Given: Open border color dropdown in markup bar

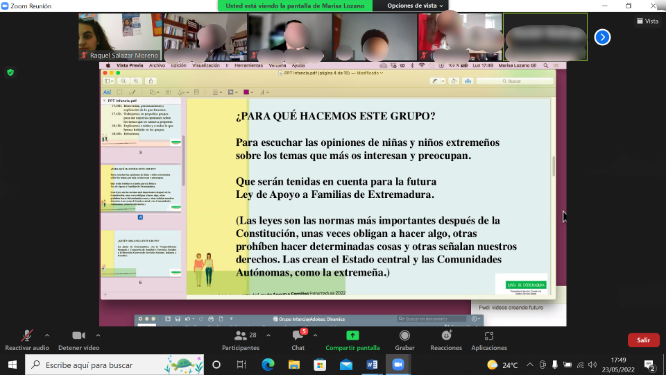Looking at the screenshot, I should point(232,92).
